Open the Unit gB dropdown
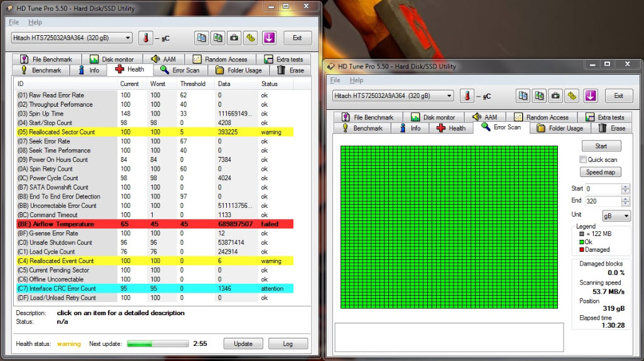644x361 pixels. pyautogui.click(x=616, y=216)
